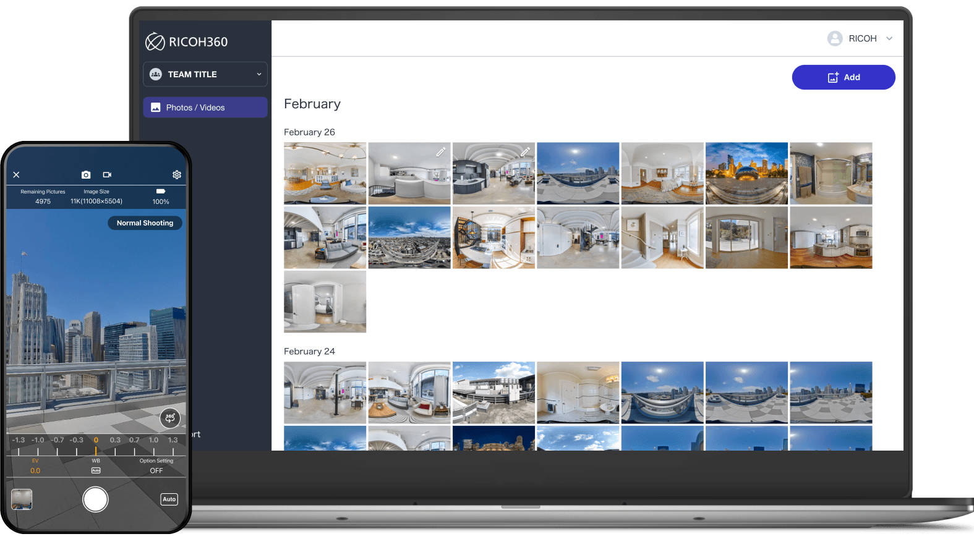
Task: Open the RICOH account dropdown chevron
Action: (889, 38)
